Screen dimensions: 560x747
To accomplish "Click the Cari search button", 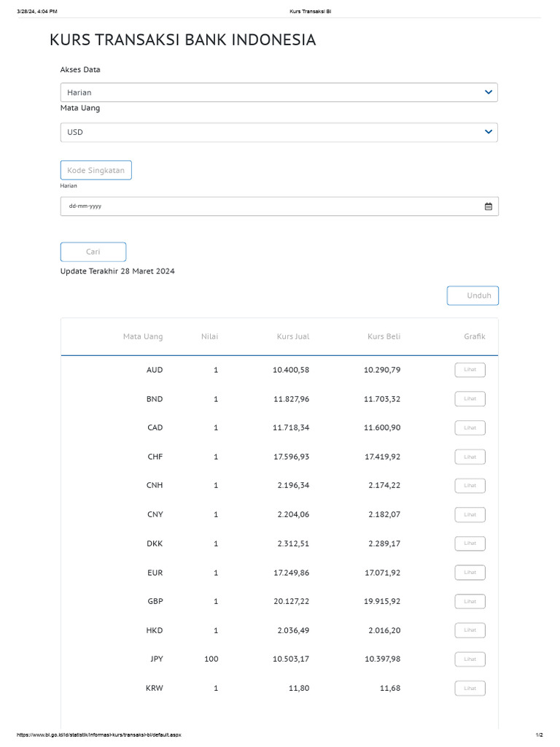I will 93,252.
